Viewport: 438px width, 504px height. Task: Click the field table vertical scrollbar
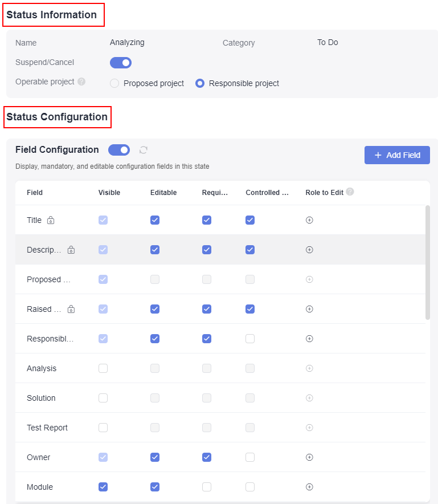(x=427, y=263)
